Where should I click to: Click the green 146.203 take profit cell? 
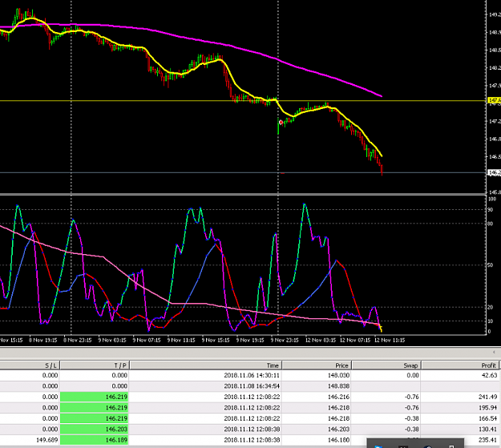point(95,429)
